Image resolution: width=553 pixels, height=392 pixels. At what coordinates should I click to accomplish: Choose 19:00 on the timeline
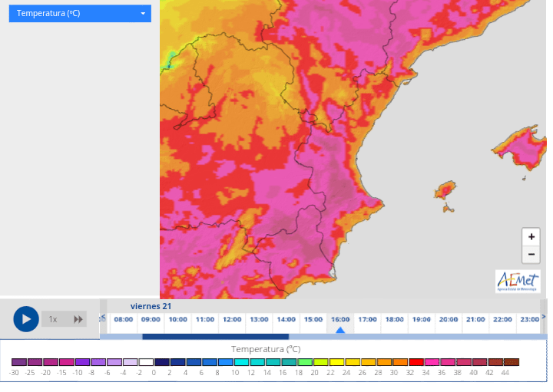[x=422, y=319]
